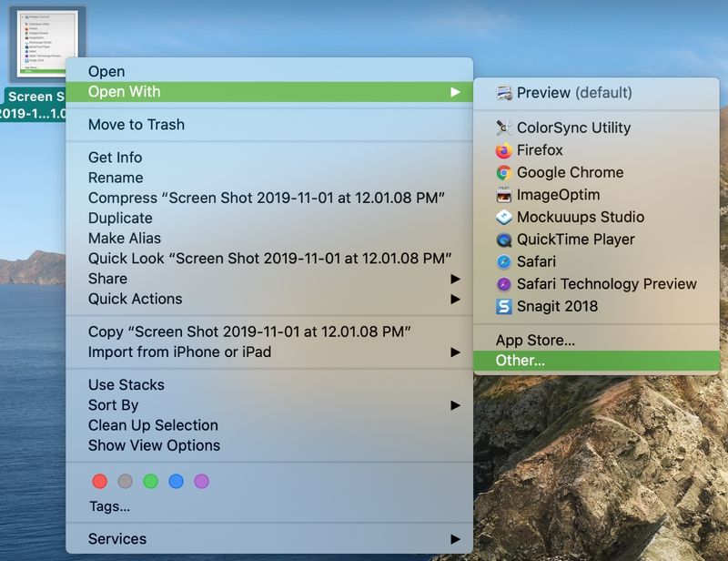Select Import from iPhone or iPad
The image size is (728, 561).
[x=269, y=352]
